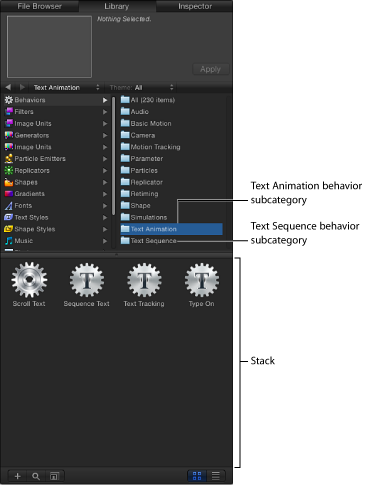Click the Replicators category icon
This screenshot has height=485, width=367.
click(9, 170)
